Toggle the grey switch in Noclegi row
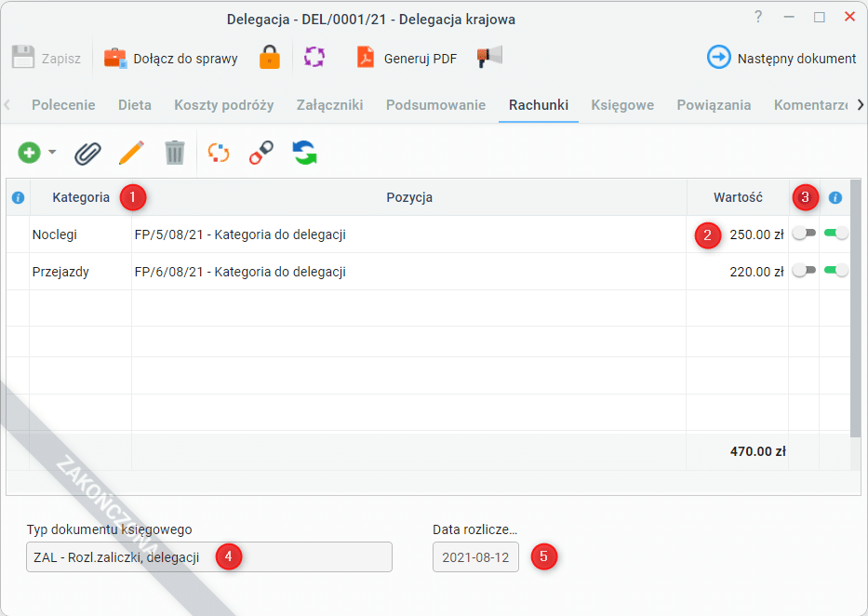This screenshot has height=616, width=868. tap(804, 234)
